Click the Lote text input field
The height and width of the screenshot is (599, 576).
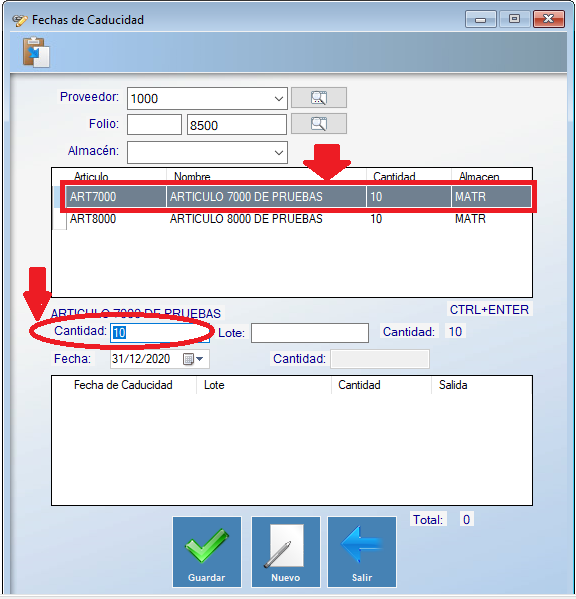coord(310,333)
